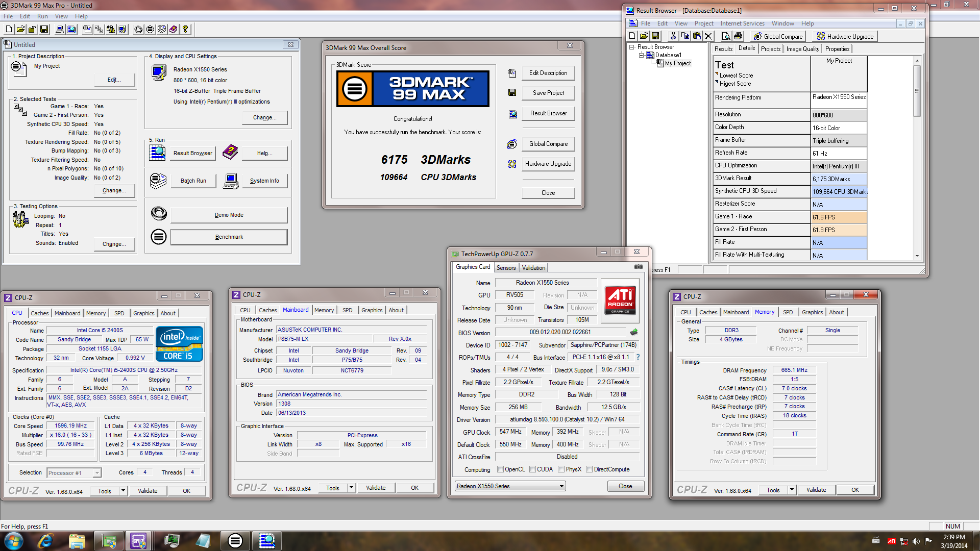This screenshot has width=980, height=551.
Task: Click Demo Mode ring icon in 3DMark toolbar
Action: (x=138, y=30)
